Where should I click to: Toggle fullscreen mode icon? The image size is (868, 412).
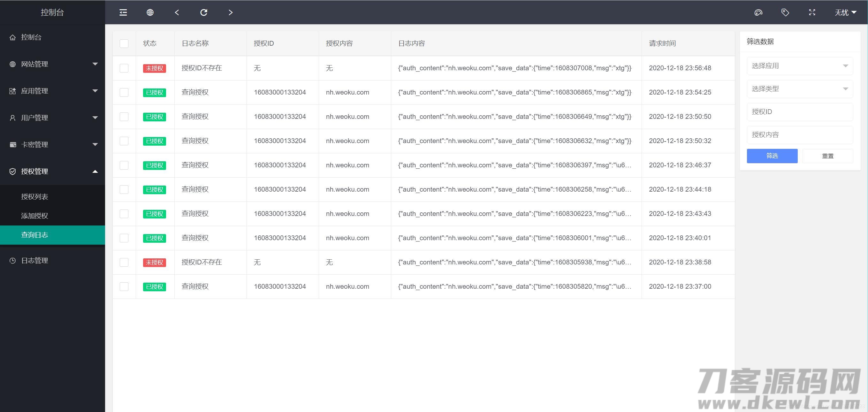click(x=812, y=12)
